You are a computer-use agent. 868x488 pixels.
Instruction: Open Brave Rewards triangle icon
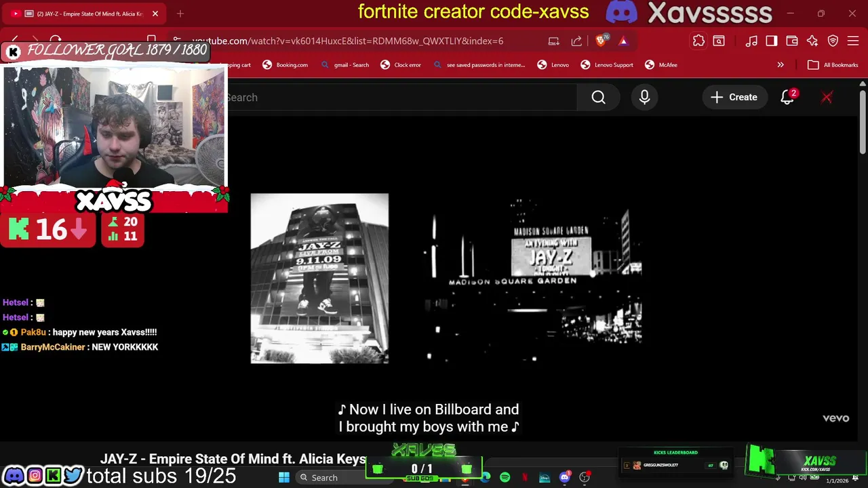tap(623, 41)
